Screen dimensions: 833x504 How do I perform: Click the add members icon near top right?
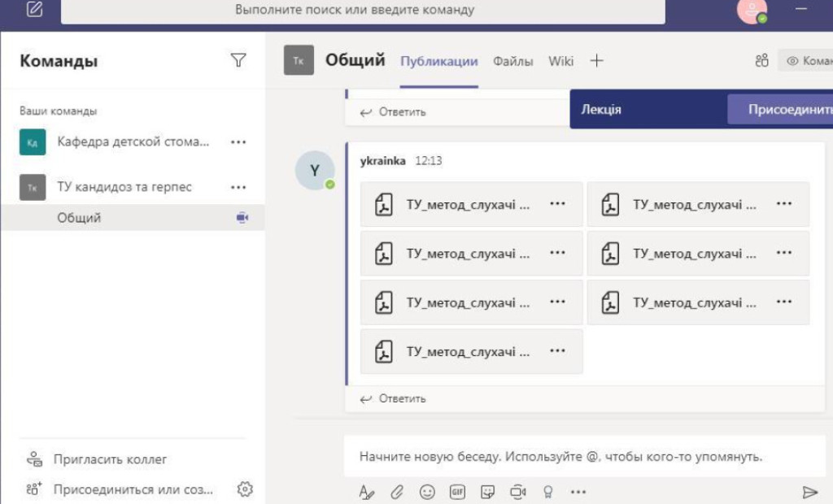point(761,60)
